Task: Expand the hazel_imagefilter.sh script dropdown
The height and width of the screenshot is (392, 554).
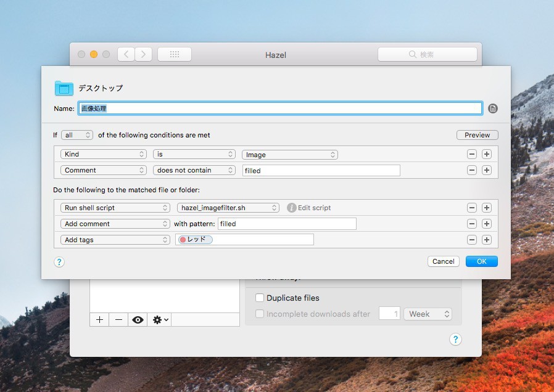Action: (228, 208)
